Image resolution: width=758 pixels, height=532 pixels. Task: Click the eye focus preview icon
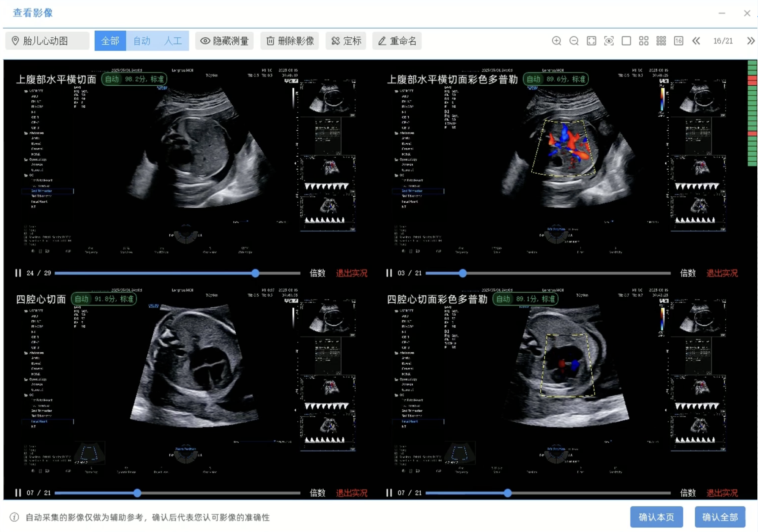point(609,41)
